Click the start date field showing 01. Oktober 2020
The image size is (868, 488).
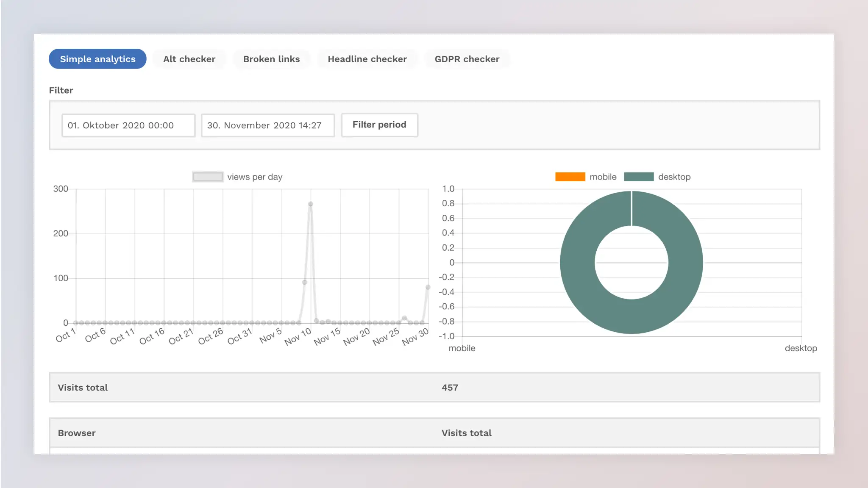point(128,125)
